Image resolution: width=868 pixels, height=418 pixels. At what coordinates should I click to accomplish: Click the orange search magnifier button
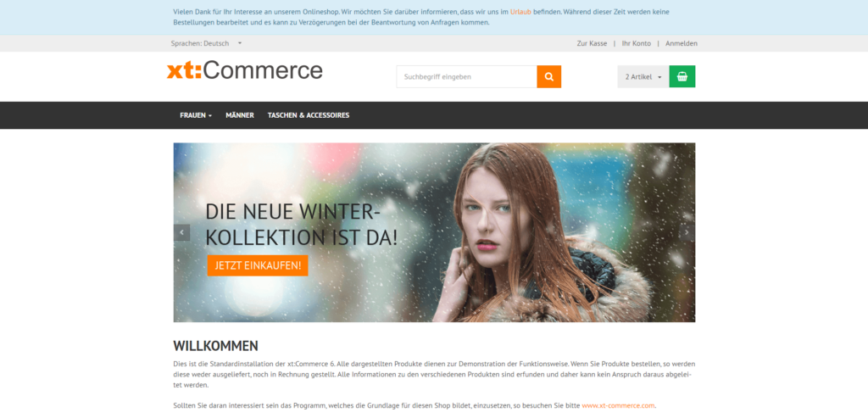(x=548, y=77)
